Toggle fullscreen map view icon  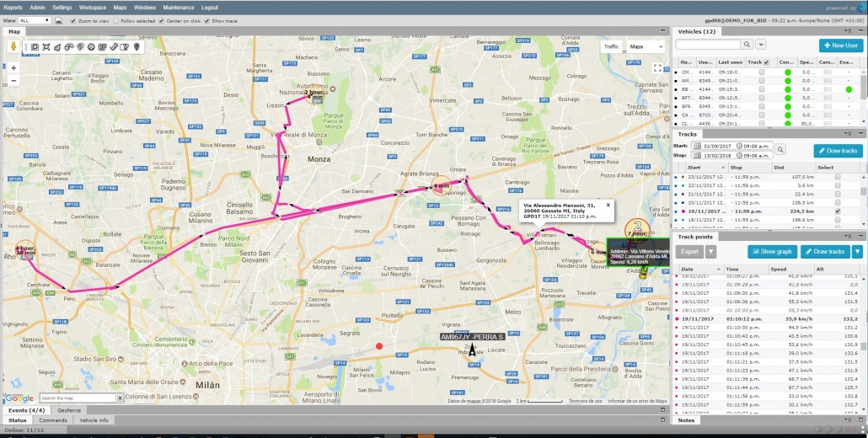click(x=657, y=68)
